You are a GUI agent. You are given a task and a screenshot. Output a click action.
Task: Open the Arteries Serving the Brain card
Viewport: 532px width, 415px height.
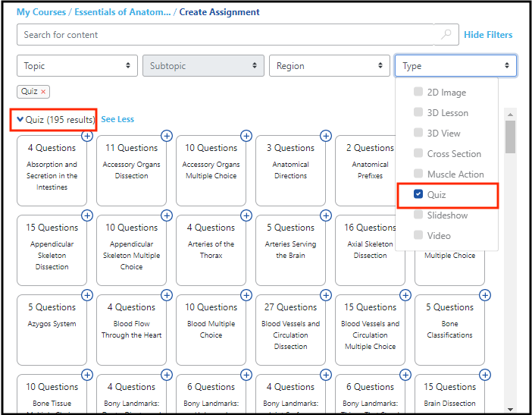290,250
